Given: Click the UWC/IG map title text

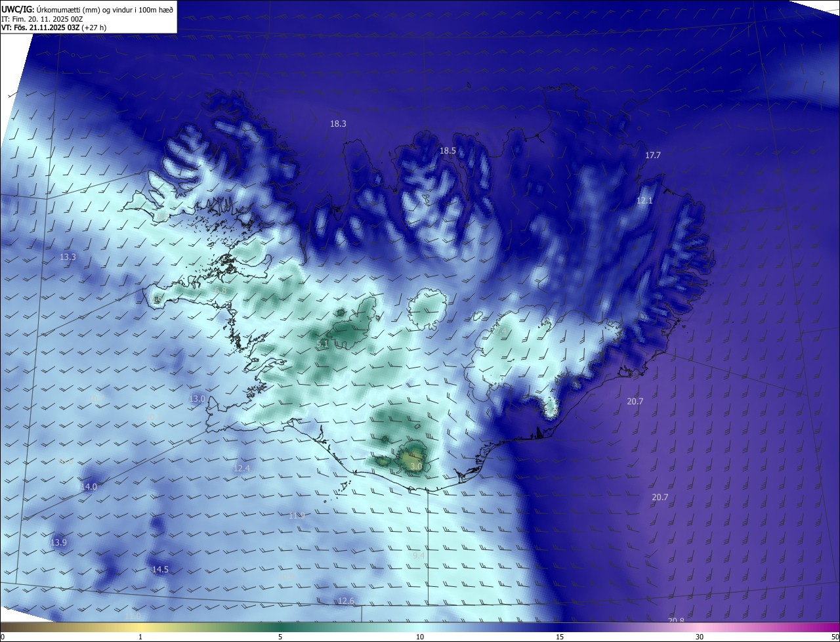Looking at the screenshot, I should pyautogui.click(x=87, y=9).
